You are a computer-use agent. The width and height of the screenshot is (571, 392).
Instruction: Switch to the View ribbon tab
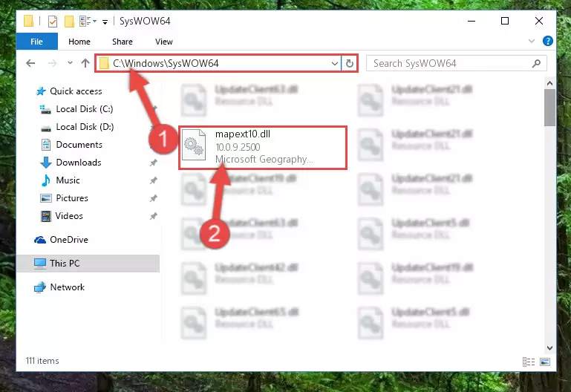(164, 42)
